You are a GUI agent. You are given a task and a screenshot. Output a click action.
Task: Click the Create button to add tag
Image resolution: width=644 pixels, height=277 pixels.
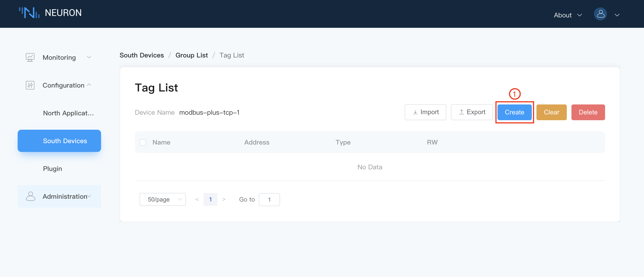pyautogui.click(x=514, y=112)
